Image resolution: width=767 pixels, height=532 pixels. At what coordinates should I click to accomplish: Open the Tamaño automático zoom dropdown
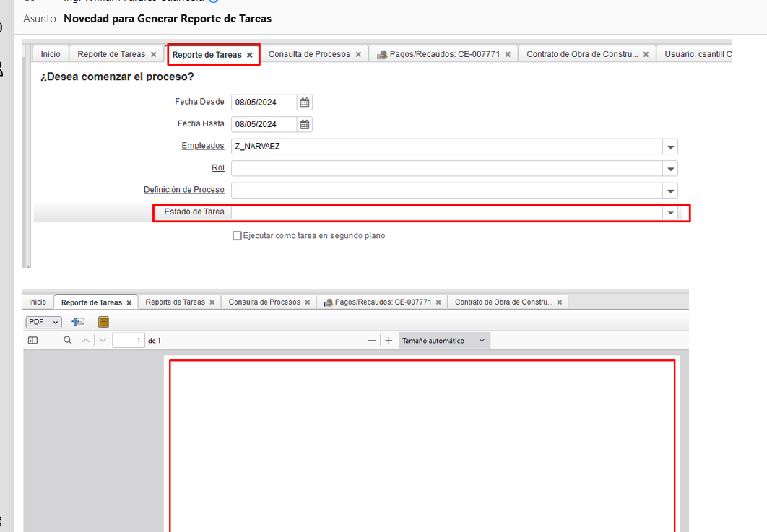pyautogui.click(x=444, y=341)
